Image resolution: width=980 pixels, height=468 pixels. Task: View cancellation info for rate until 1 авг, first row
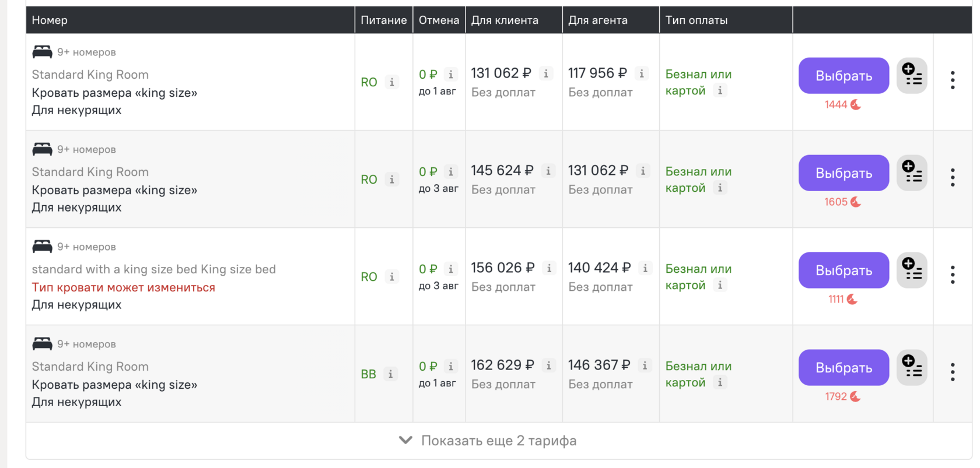(x=450, y=75)
